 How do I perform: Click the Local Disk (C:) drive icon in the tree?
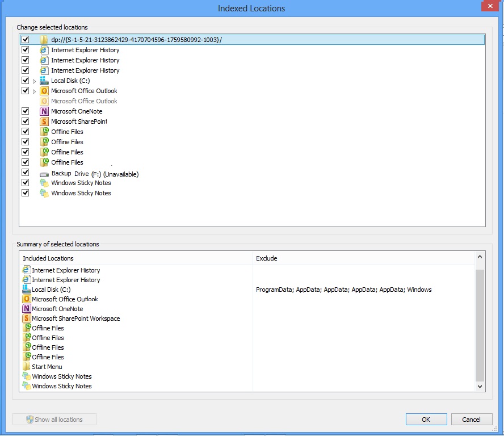44,81
